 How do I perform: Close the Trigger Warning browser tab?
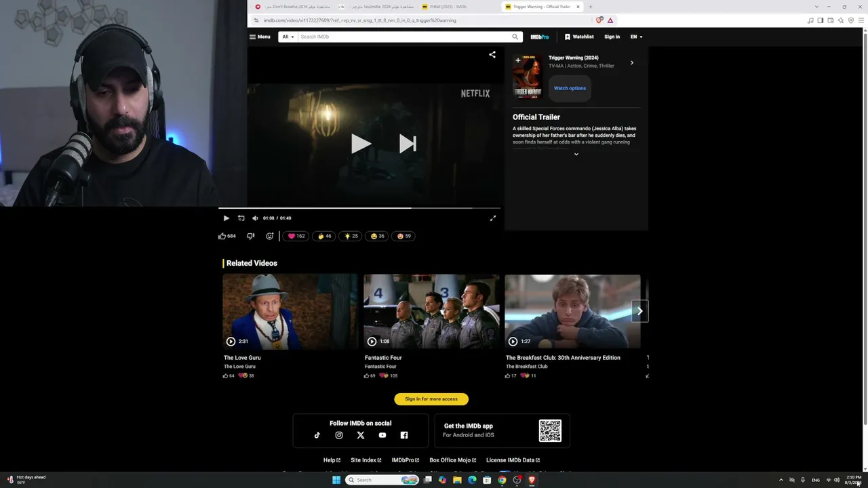(x=578, y=7)
